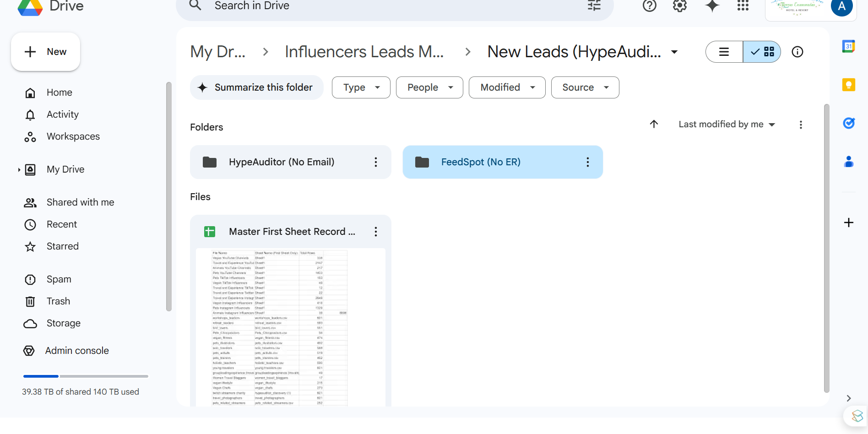This screenshot has width=868, height=434.
Task: Switch to grid layout view
Action: coord(762,52)
